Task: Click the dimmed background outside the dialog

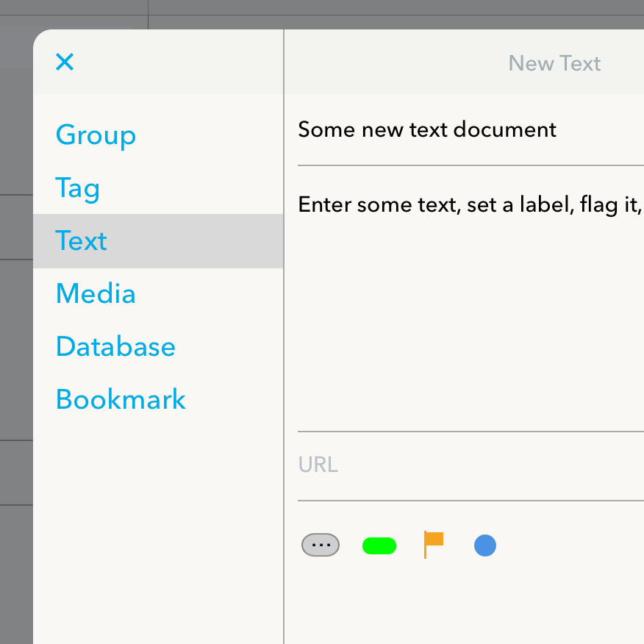Action: 16,329
